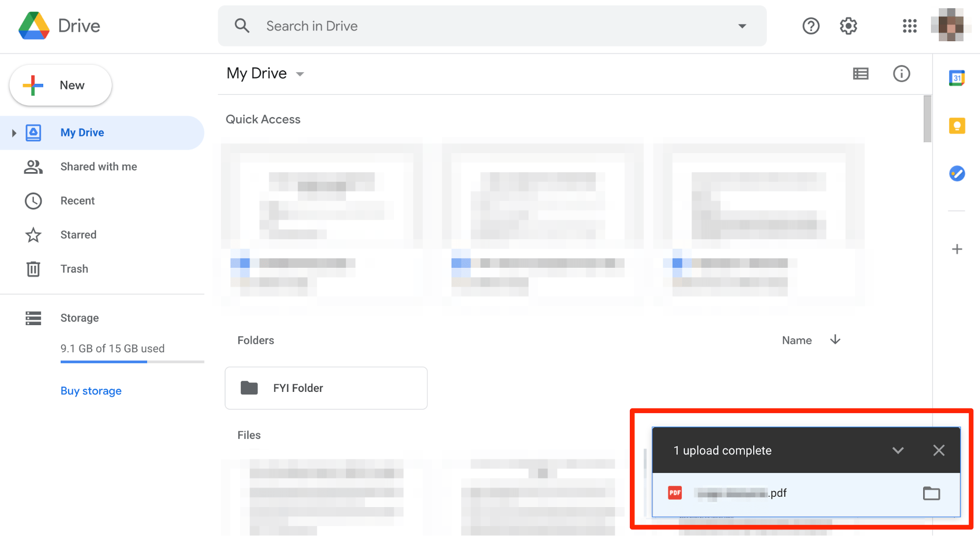Dismiss the upload complete notification

pyautogui.click(x=939, y=451)
